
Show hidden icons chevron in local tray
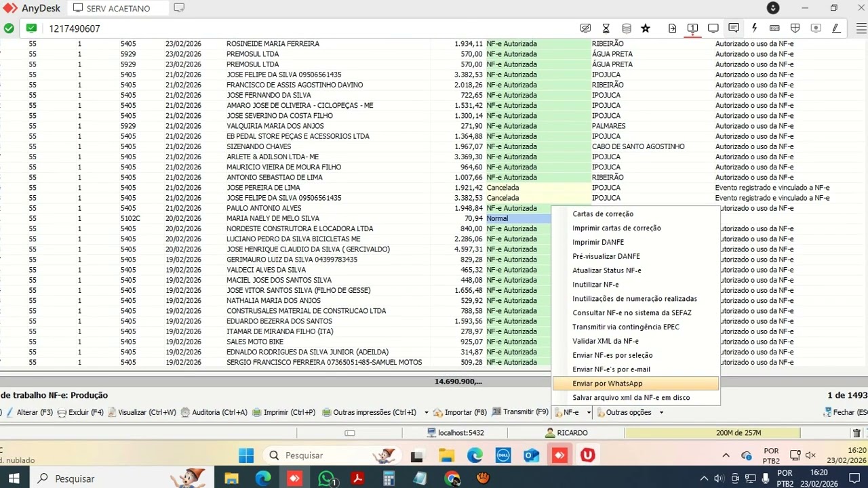click(704, 479)
